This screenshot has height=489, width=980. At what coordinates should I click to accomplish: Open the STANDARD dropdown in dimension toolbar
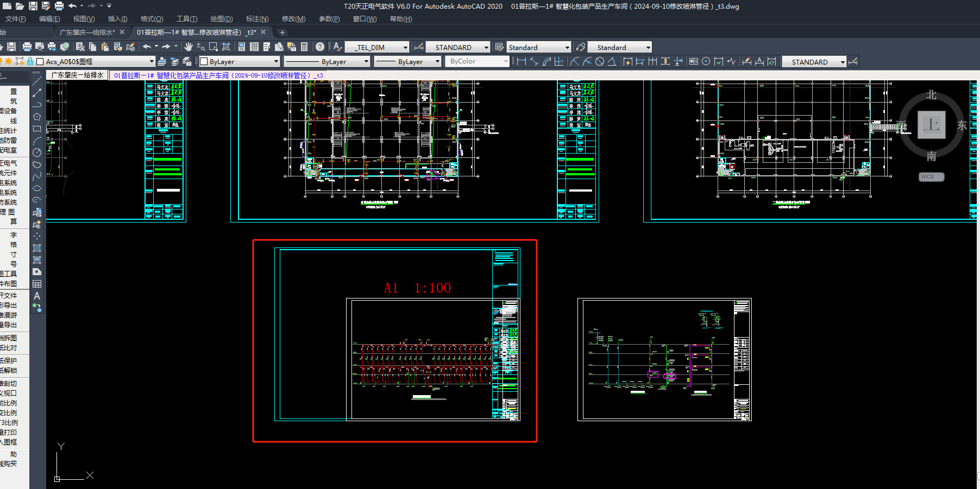[843, 62]
